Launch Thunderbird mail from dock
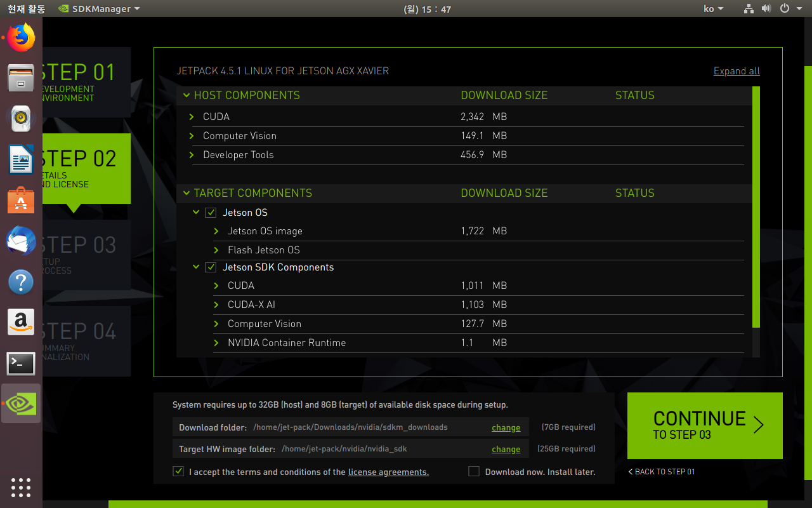812x508 pixels. pyautogui.click(x=21, y=241)
